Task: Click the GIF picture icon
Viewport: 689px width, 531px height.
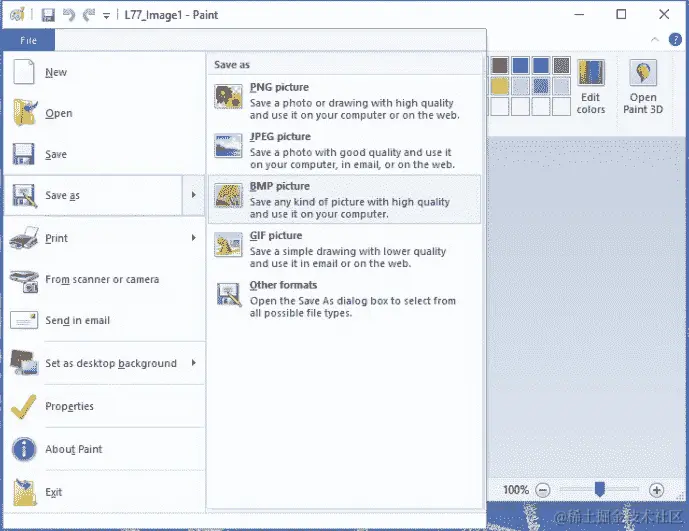Action: click(228, 244)
